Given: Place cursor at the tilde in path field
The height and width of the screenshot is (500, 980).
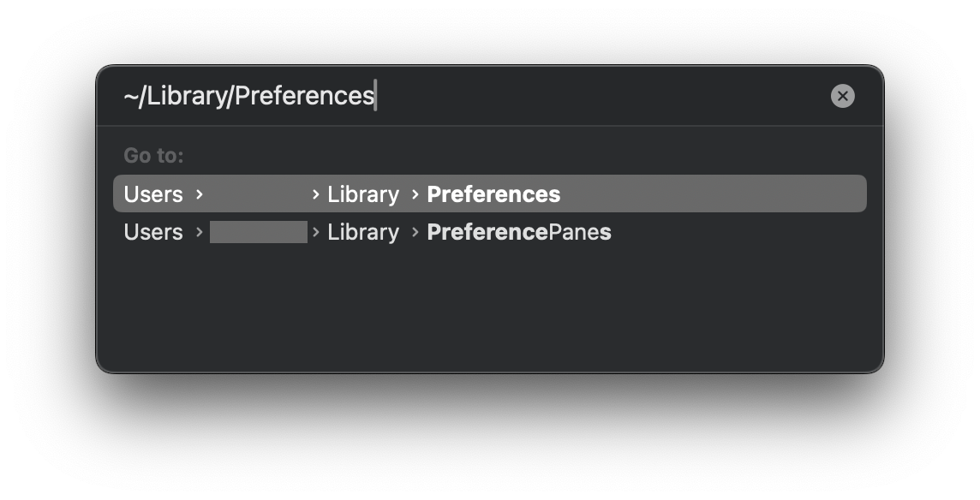Looking at the screenshot, I should [x=130, y=96].
